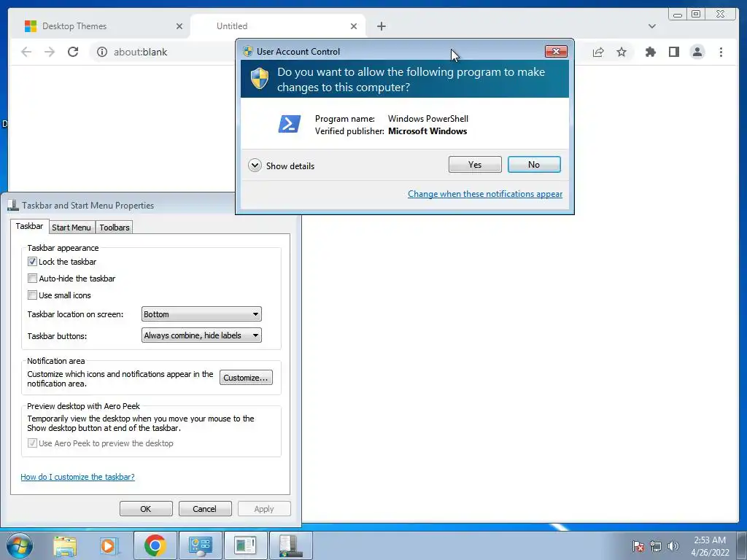Viewport: 747px width, 560px height.
Task: Select the Untitled browser tab
Action: 276,26
